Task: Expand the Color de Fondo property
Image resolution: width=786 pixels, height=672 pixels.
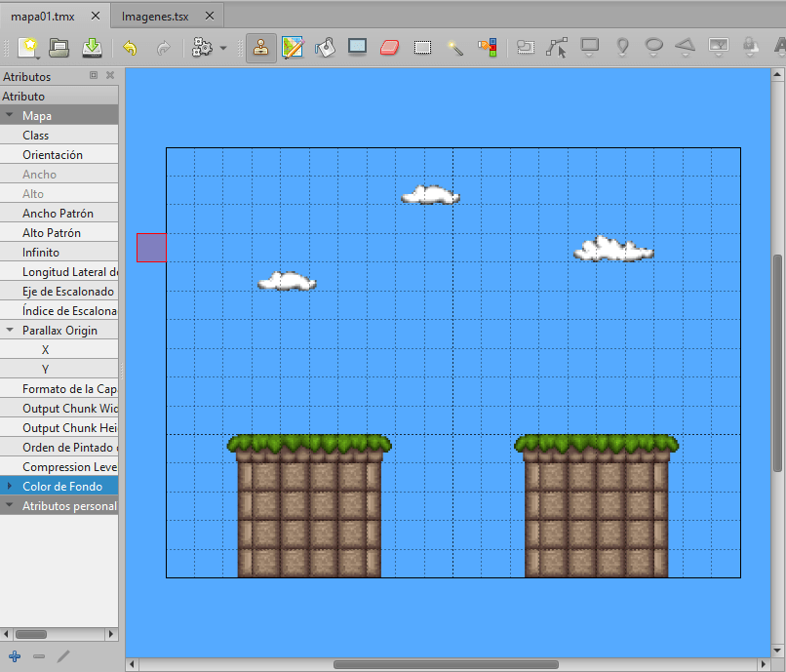Action: [10, 487]
